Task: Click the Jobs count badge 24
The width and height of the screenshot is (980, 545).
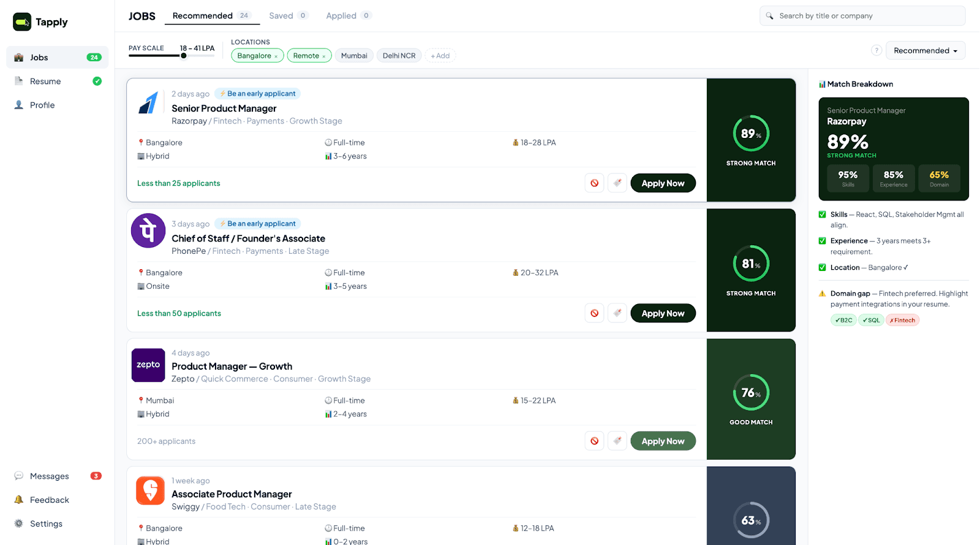Action: point(94,58)
